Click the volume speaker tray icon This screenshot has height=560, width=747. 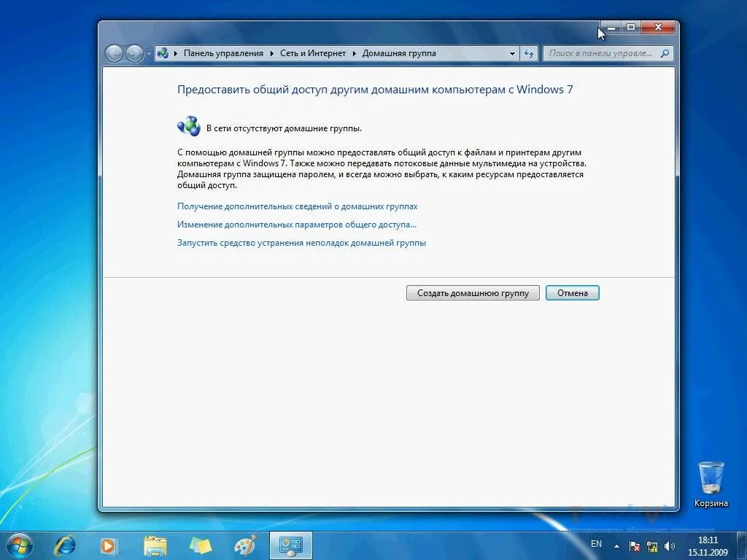[670, 546]
